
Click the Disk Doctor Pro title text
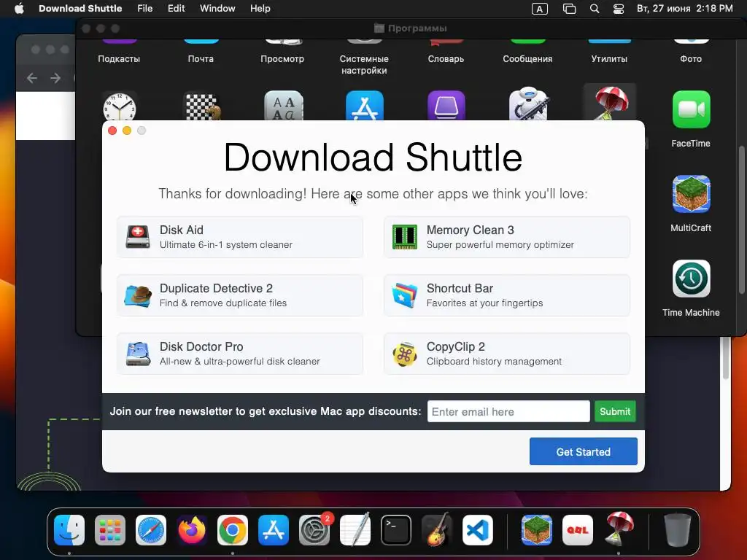(201, 346)
